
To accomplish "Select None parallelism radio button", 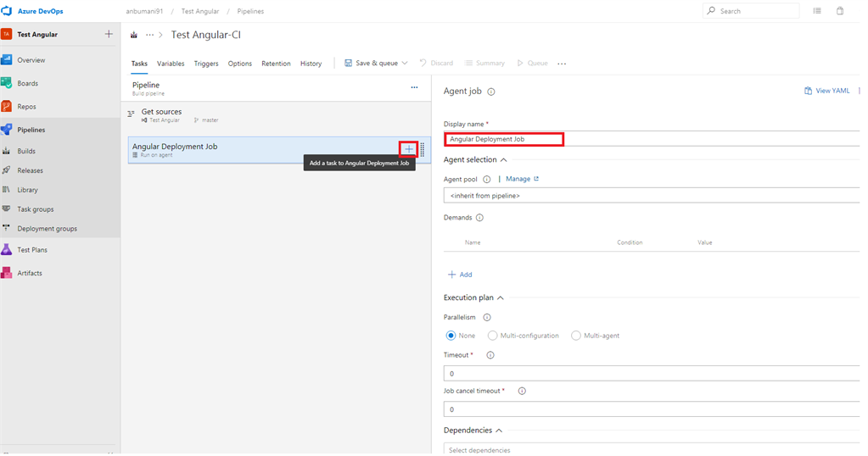I will (x=451, y=336).
